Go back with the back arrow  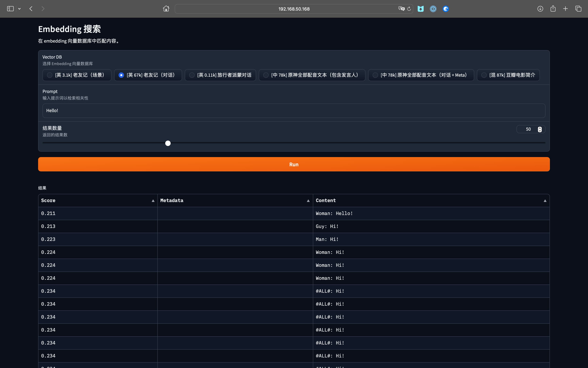click(31, 9)
